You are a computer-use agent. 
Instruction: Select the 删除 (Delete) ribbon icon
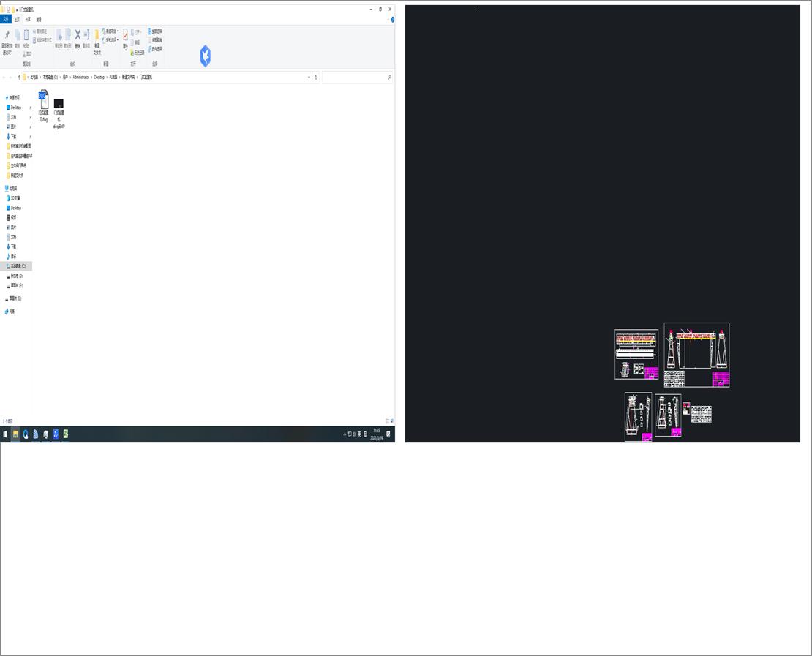point(77,35)
